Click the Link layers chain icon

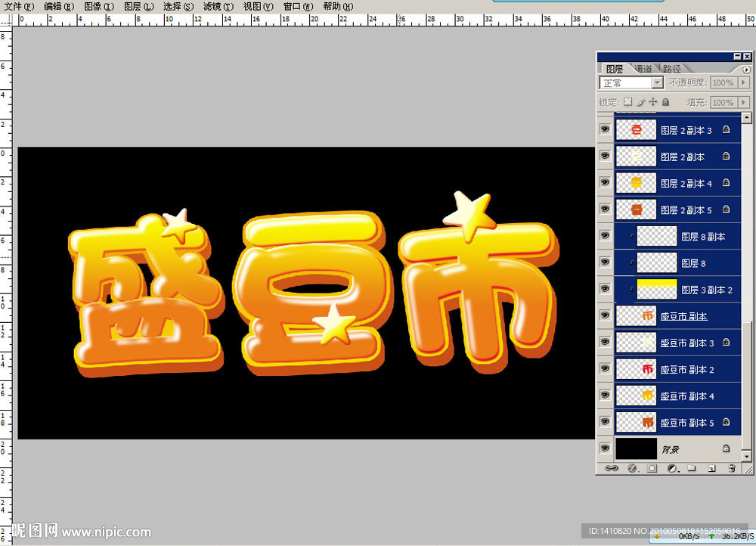[x=612, y=468]
